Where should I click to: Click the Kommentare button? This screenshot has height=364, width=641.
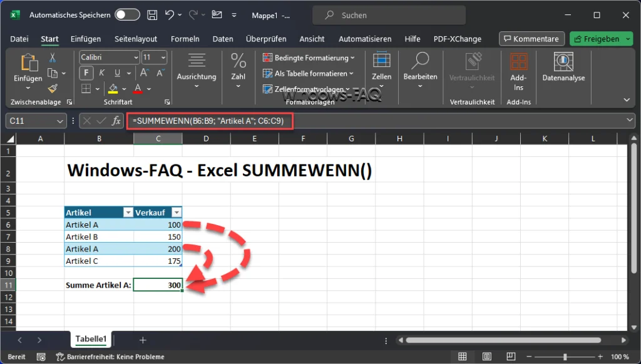click(531, 39)
